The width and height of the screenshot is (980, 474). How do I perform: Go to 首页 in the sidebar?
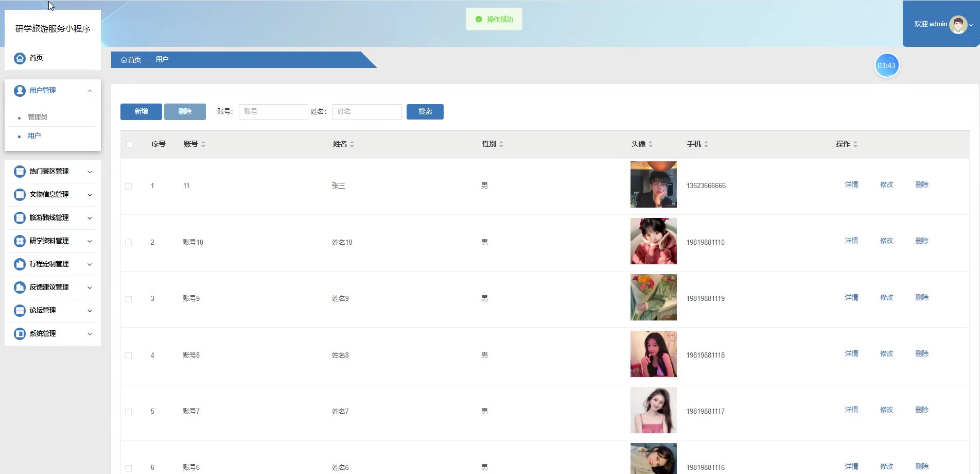click(x=36, y=58)
